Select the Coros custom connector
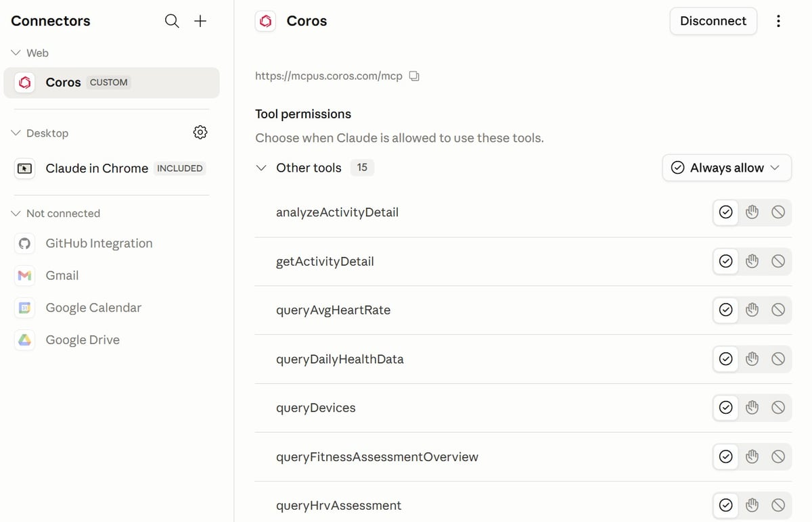The width and height of the screenshot is (812, 522). click(x=112, y=82)
